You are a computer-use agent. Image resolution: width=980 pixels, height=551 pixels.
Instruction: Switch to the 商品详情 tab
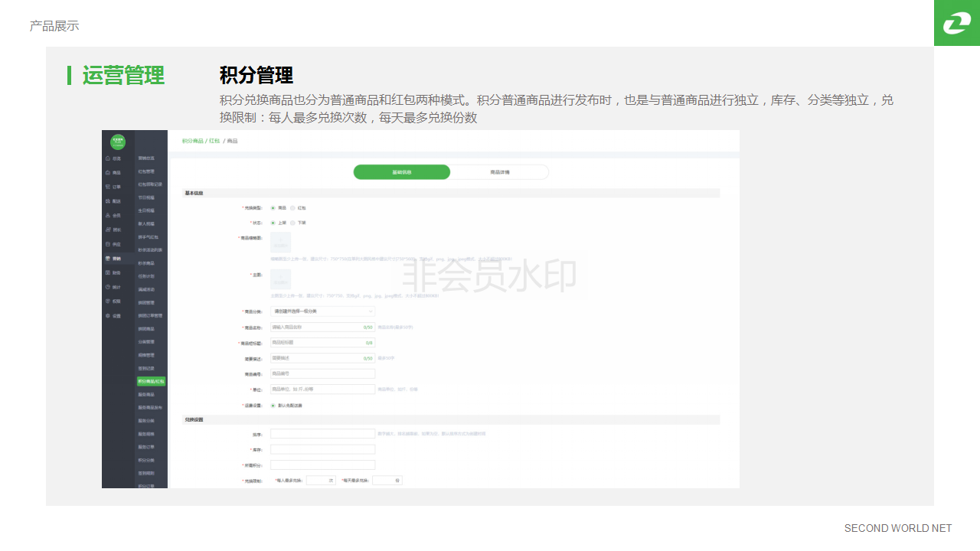[x=499, y=172]
